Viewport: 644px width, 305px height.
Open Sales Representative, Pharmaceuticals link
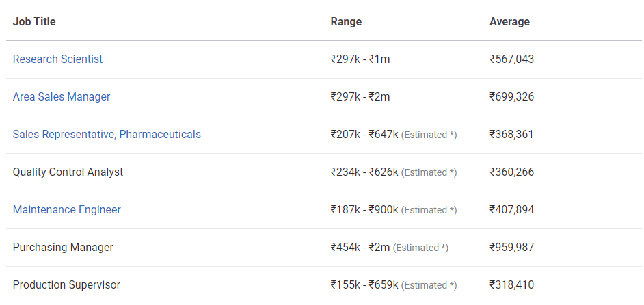click(107, 135)
